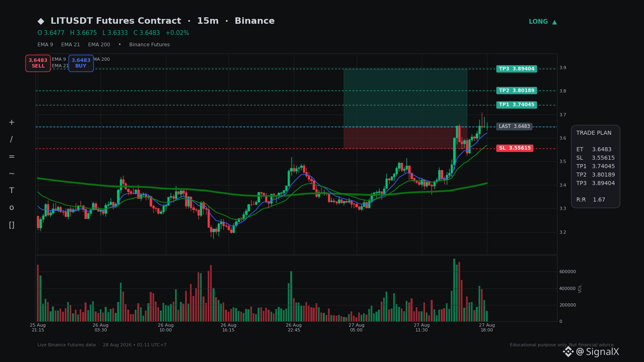Activate the tilde wave drawing tool

pyautogui.click(x=12, y=174)
